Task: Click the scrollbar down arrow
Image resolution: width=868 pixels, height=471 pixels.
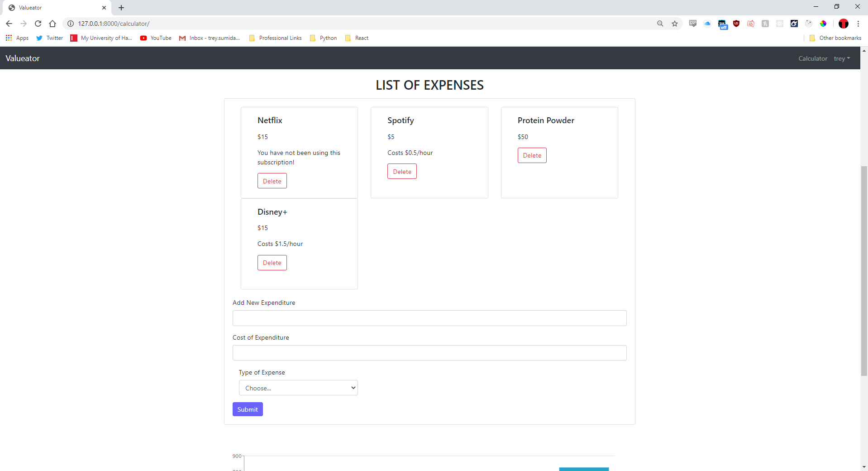Action: click(x=864, y=467)
